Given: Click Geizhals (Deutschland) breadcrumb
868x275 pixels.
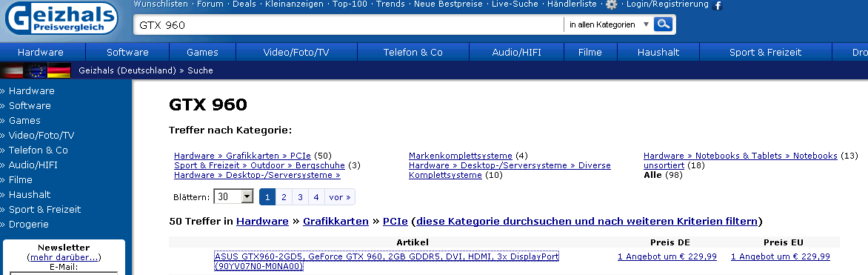Looking at the screenshot, I should pyautogui.click(x=127, y=70).
